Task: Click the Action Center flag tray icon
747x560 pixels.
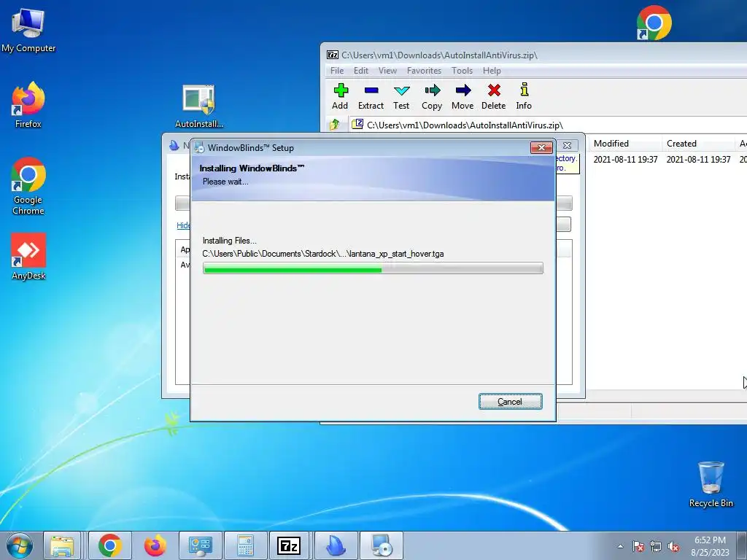Action: 638,546
